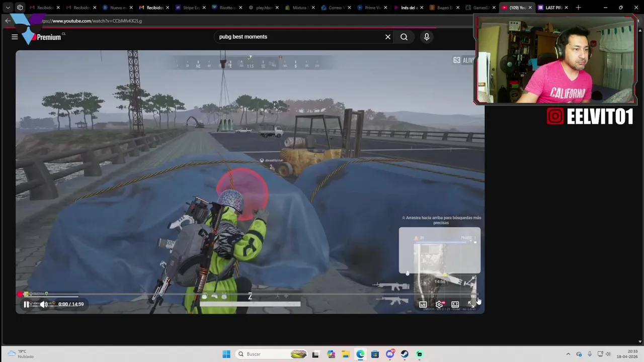
Task: Close the 'Stripe' tab
Action: tap(204, 8)
